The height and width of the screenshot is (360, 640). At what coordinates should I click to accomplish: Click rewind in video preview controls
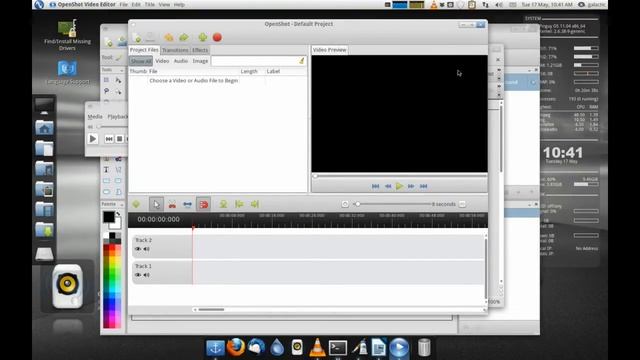388,186
